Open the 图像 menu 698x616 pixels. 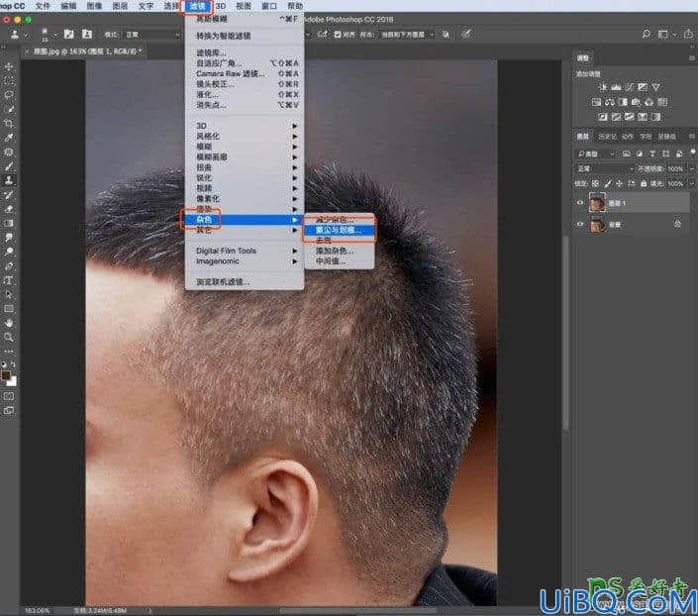tap(94, 6)
